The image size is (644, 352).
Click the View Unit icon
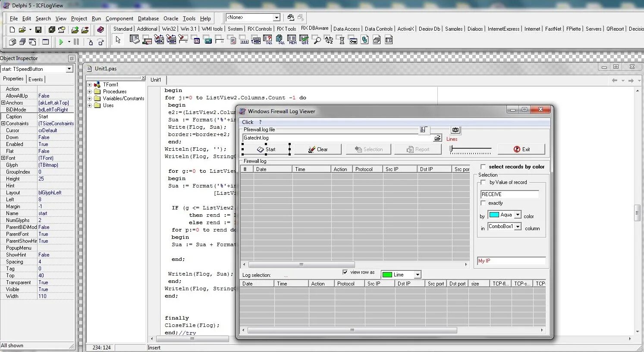pos(13,42)
